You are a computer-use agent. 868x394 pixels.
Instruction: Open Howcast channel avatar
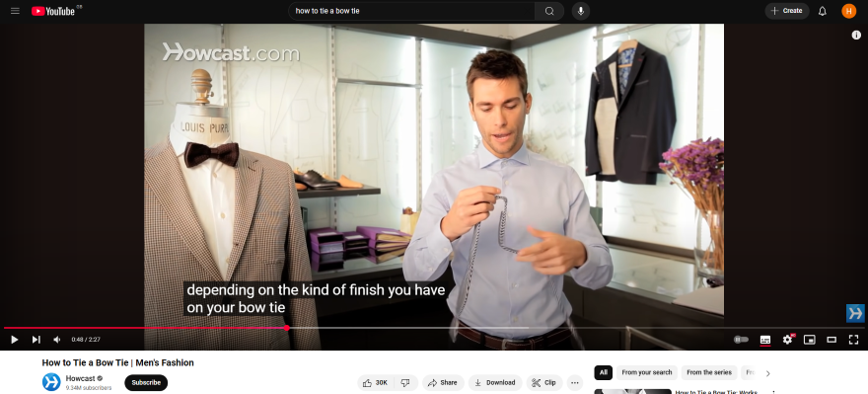coord(51,382)
